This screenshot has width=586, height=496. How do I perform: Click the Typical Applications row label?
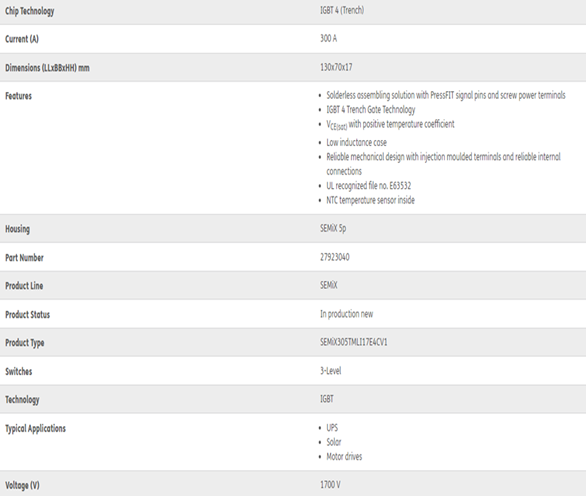36,429
